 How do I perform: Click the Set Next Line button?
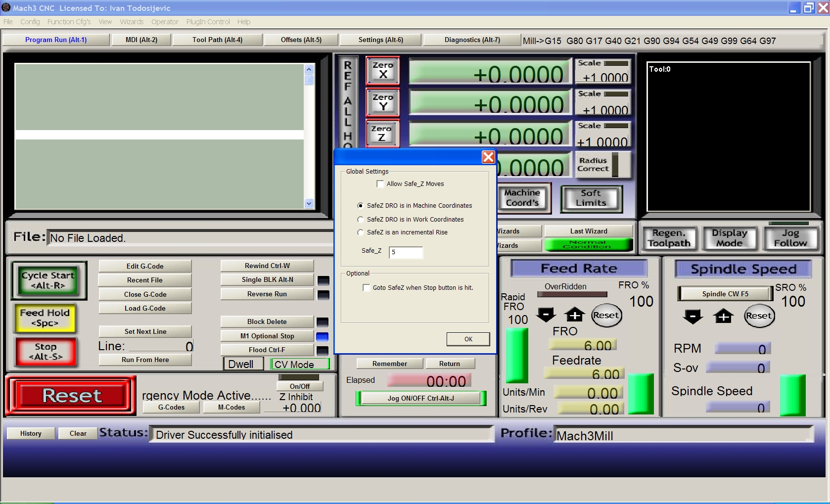point(145,332)
